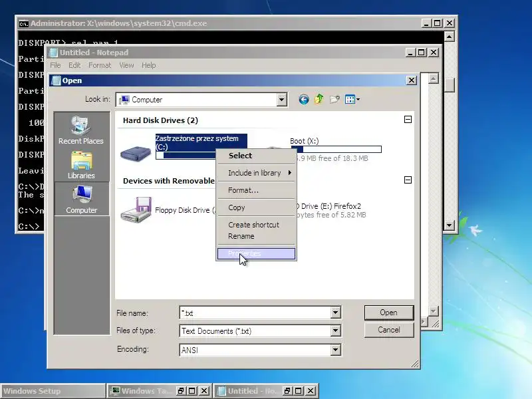The image size is (532, 399).
Task: Maximize the Notepad window
Action: pos(422,53)
